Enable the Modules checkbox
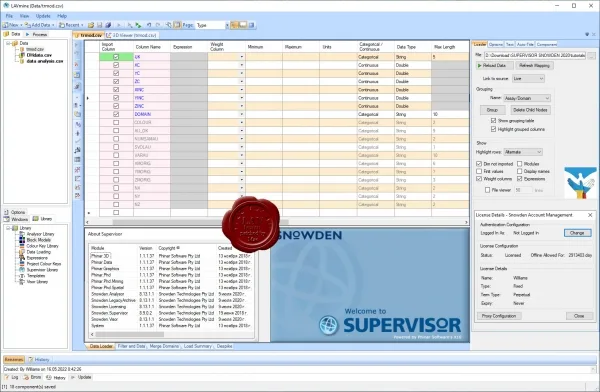The width and height of the screenshot is (600, 392). [x=519, y=164]
